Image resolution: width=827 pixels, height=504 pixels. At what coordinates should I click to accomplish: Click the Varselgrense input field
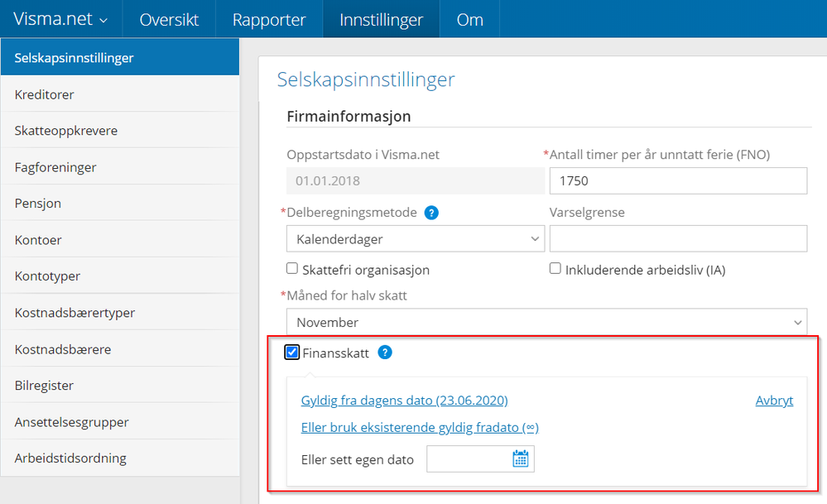678,238
